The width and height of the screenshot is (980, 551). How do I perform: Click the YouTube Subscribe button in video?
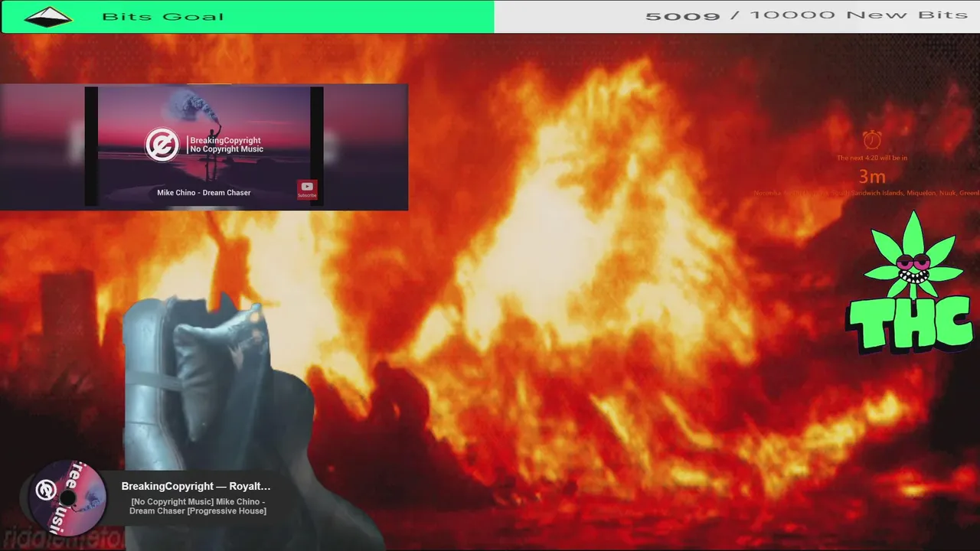(x=307, y=189)
